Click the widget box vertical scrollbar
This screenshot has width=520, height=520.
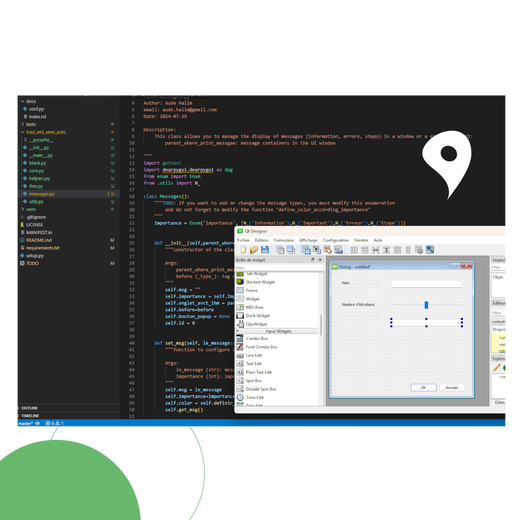point(321,325)
